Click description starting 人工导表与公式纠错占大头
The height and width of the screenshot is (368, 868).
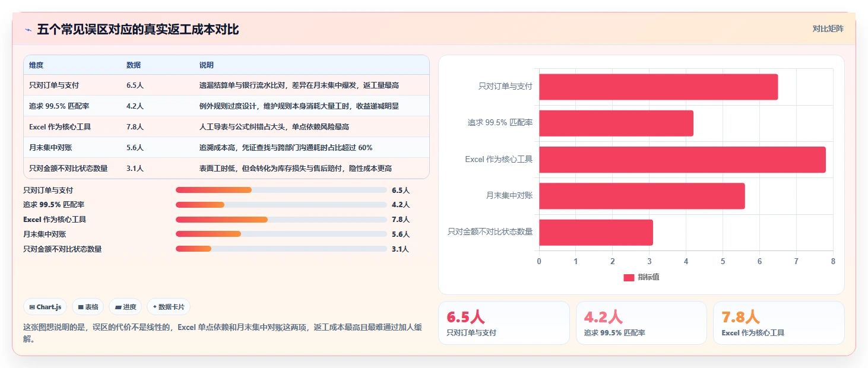pyautogui.click(x=274, y=127)
